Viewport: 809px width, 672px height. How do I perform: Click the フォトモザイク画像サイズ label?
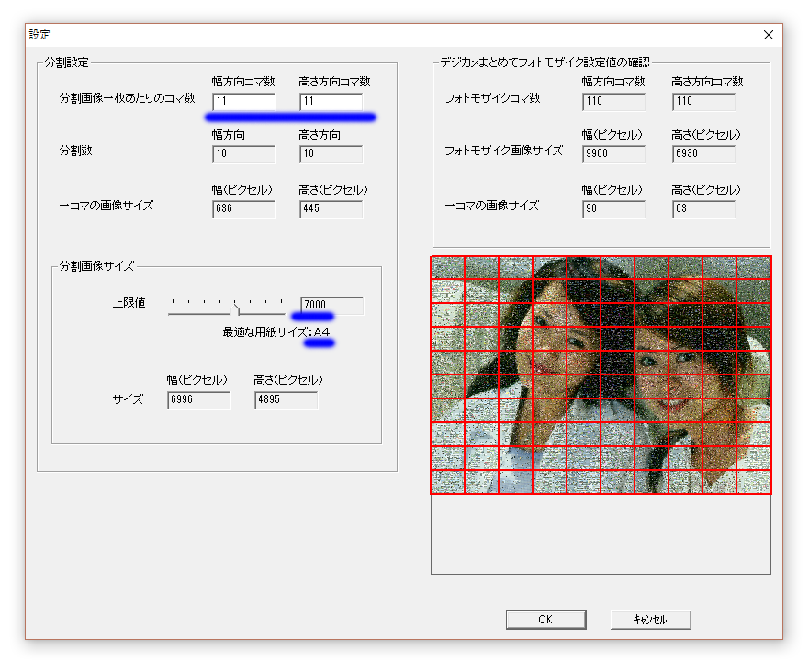pos(503,151)
